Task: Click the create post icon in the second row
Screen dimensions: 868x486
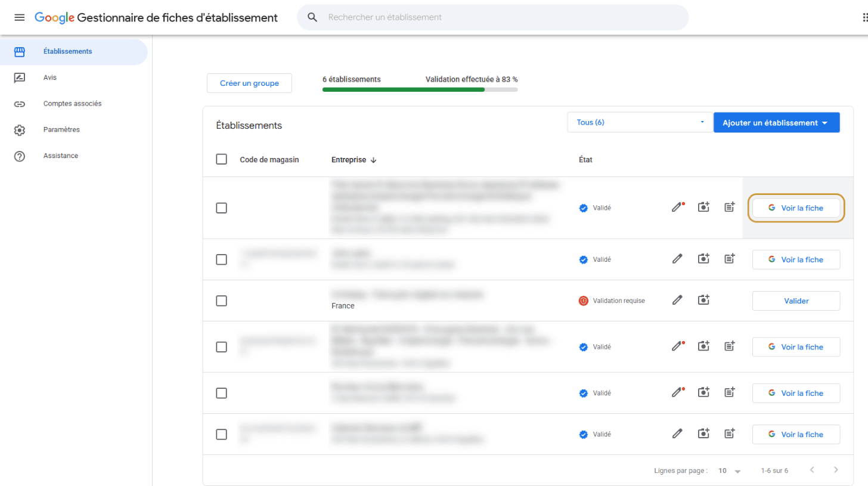Action: point(729,259)
